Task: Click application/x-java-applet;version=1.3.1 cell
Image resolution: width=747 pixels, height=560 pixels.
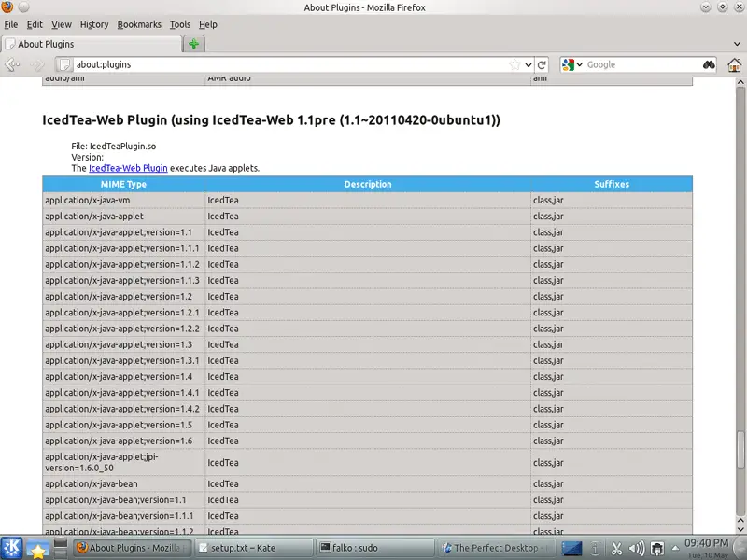Action: [x=124, y=360]
